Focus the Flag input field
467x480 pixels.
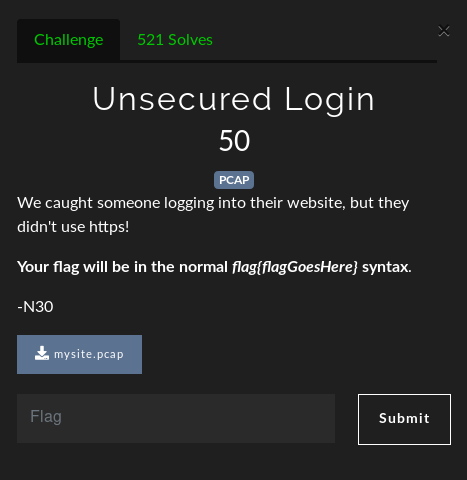click(x=176, y=419)
